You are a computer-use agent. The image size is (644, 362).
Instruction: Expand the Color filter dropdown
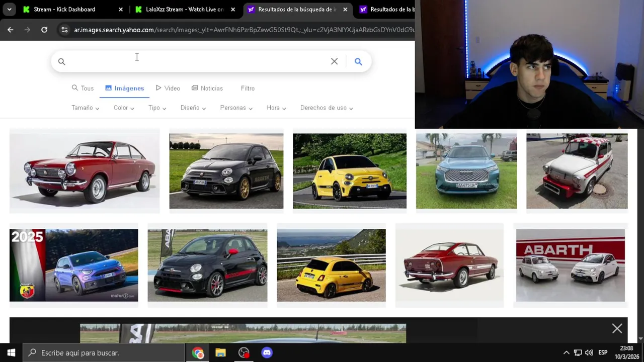pyautogui.click(x=123, y=108)
